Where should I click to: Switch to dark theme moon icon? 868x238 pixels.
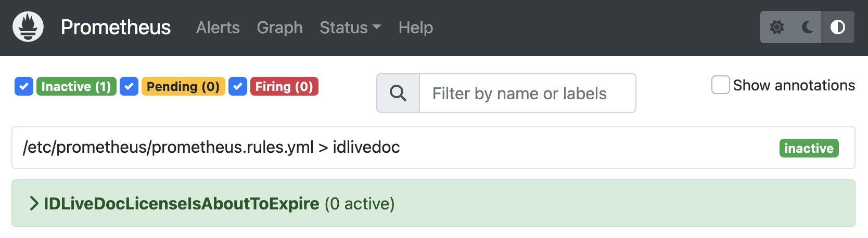(807, 27)
